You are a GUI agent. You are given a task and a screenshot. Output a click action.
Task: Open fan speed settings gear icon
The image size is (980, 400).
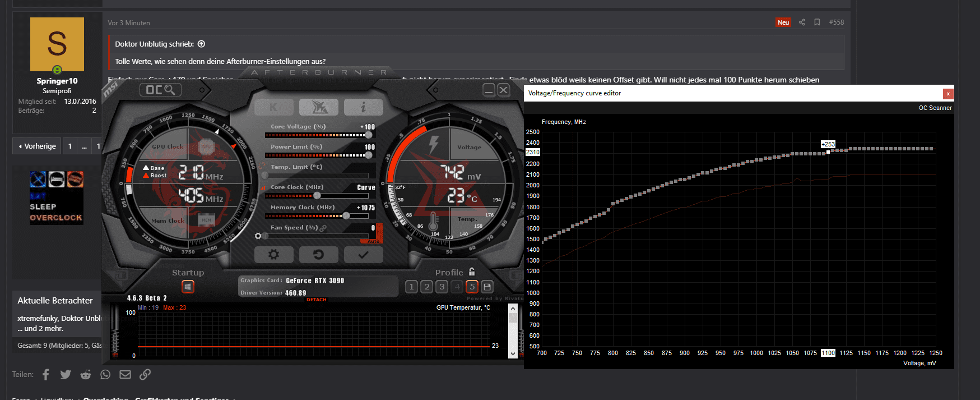258,236
